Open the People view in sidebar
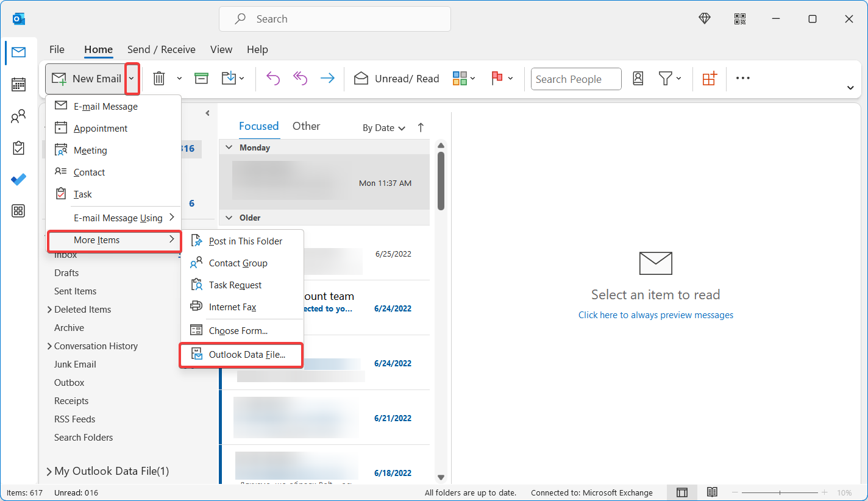The width and height of the screenshot is (868, 501). [x=18, y=116]
